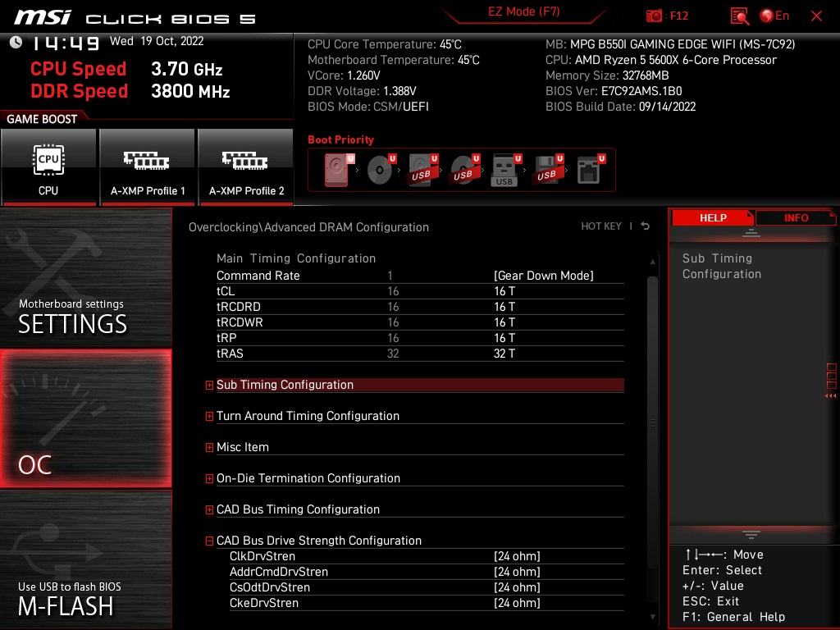This screenshot has width=840, height=630.
Task: Click the GAME BOOST label
Action: click(42, 119)
